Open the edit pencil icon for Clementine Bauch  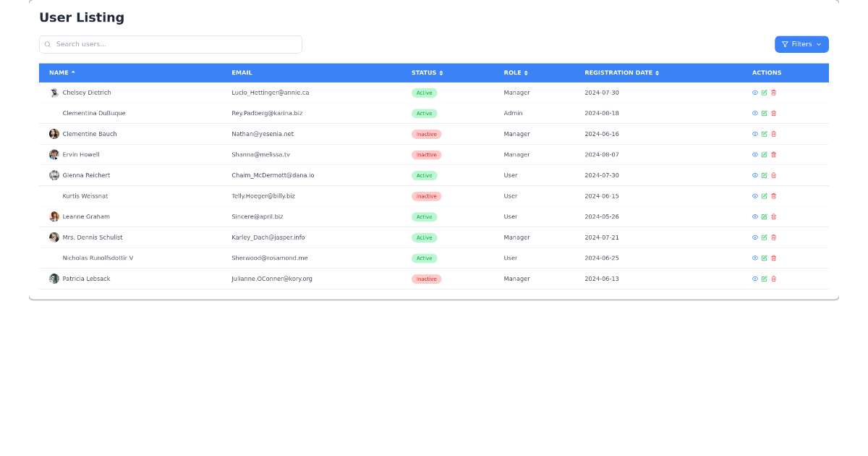(764, 133)
